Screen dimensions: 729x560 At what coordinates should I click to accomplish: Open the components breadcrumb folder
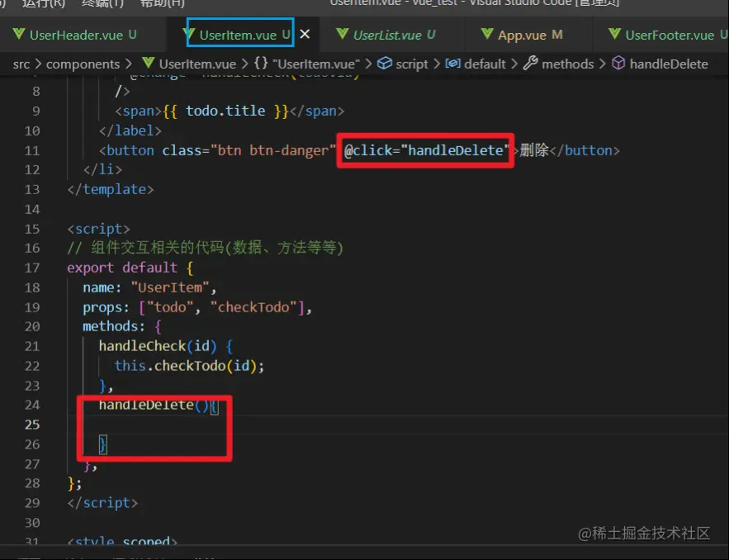coord(83,64)
